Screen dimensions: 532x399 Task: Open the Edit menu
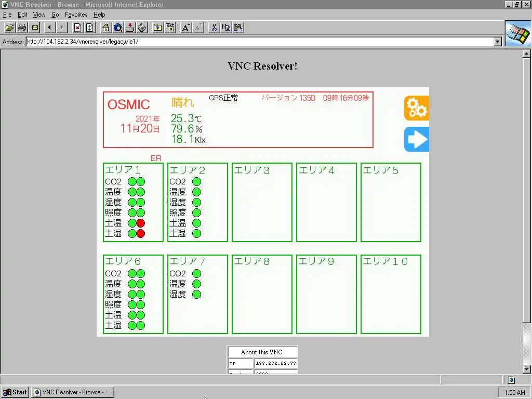[22, 15]
